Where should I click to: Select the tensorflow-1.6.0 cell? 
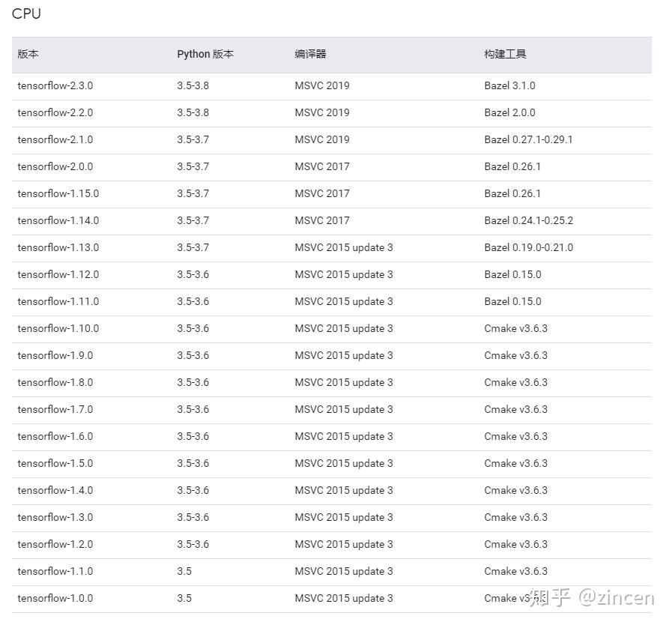click(55, 437)
